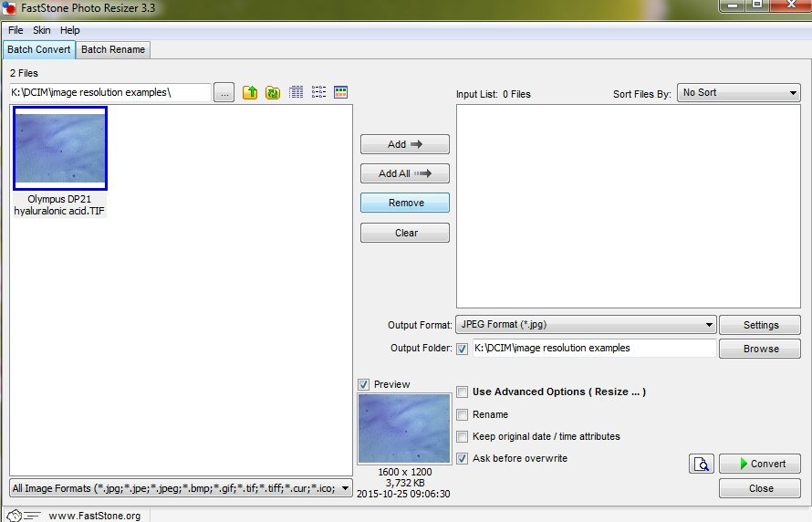Click the preview image pane

404,428
